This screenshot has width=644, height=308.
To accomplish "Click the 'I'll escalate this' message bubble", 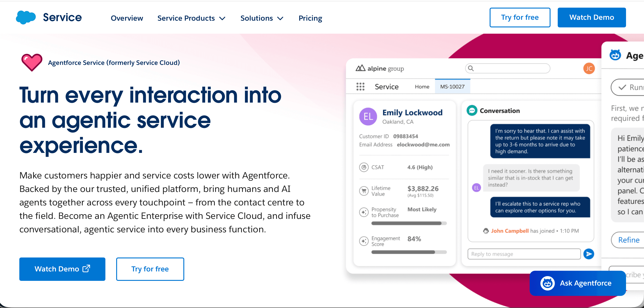I will point(540,207).
